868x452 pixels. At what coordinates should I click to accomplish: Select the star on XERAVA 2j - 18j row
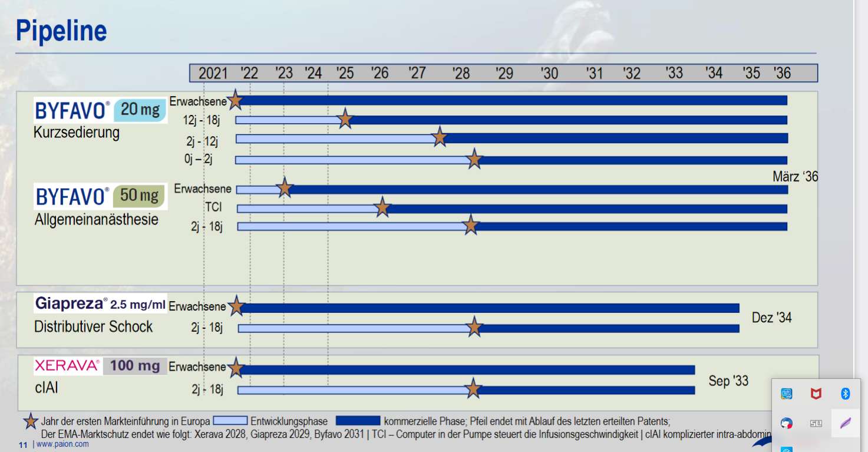(473, 389)
